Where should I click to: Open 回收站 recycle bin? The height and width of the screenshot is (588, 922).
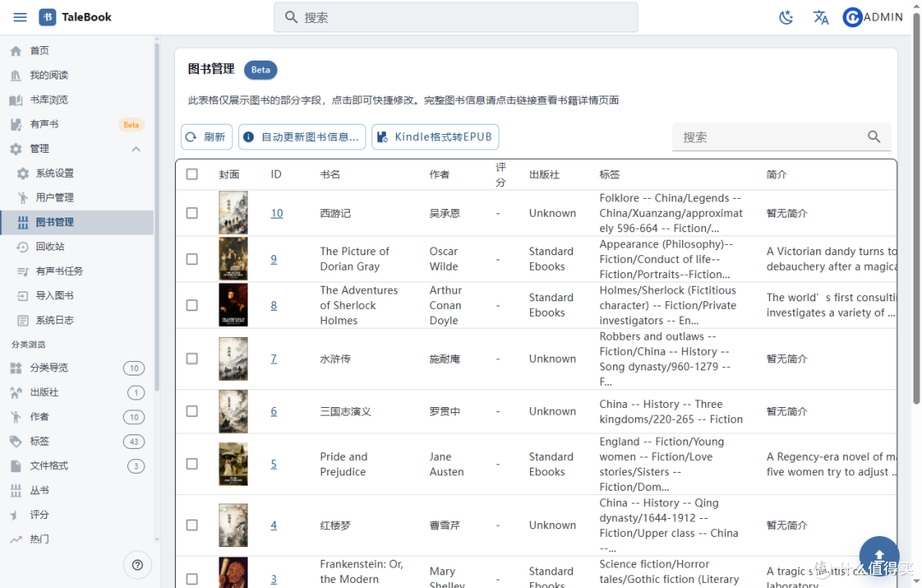[77, 247]
